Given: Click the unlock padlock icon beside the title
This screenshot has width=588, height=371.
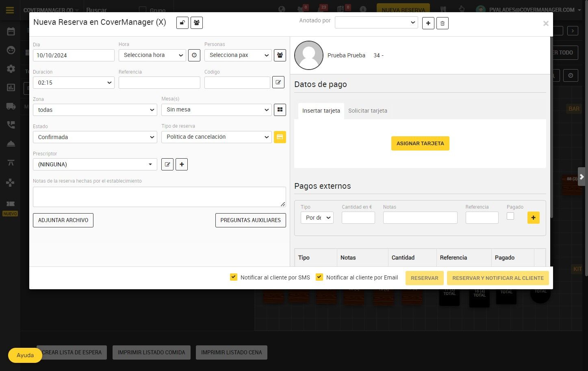Looking at the screenshot, I should tap(182, 23).
